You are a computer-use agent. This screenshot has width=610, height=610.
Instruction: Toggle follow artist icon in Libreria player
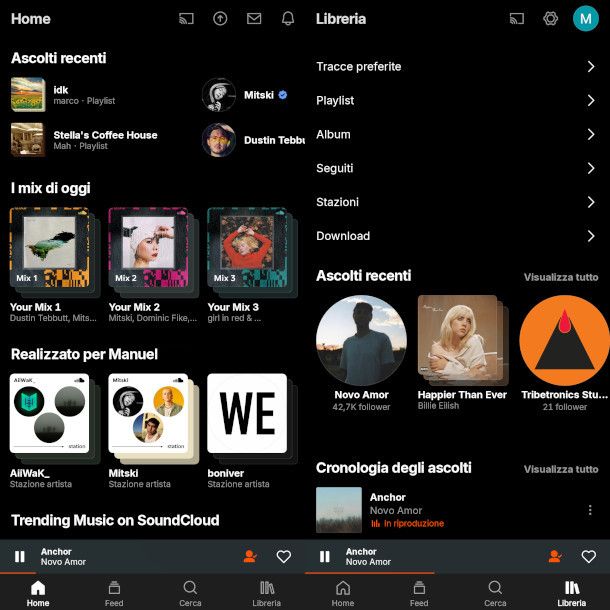tap(555, 556)
